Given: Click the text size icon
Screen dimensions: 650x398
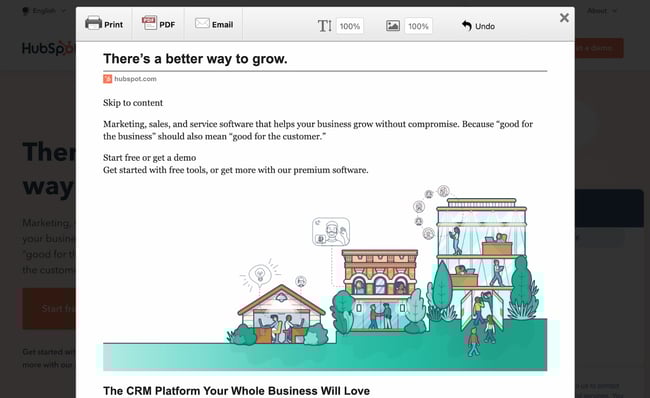Looking at the screenshot, I should [325, 26].
